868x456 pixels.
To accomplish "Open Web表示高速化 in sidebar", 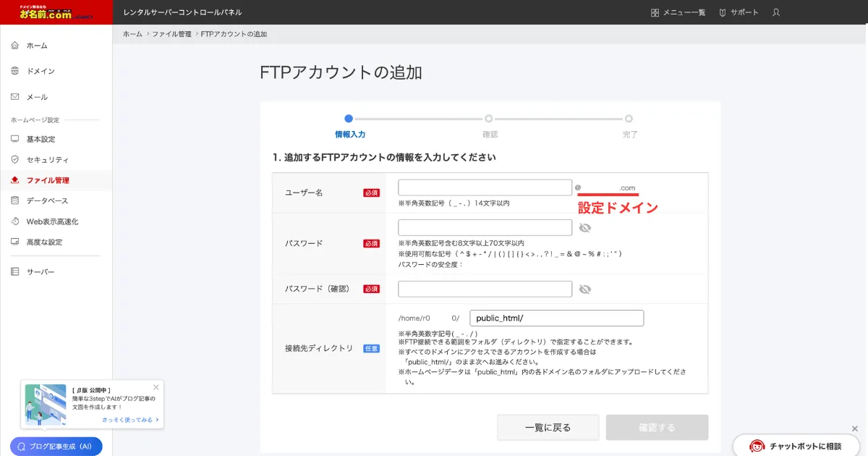I will (51, 221).
